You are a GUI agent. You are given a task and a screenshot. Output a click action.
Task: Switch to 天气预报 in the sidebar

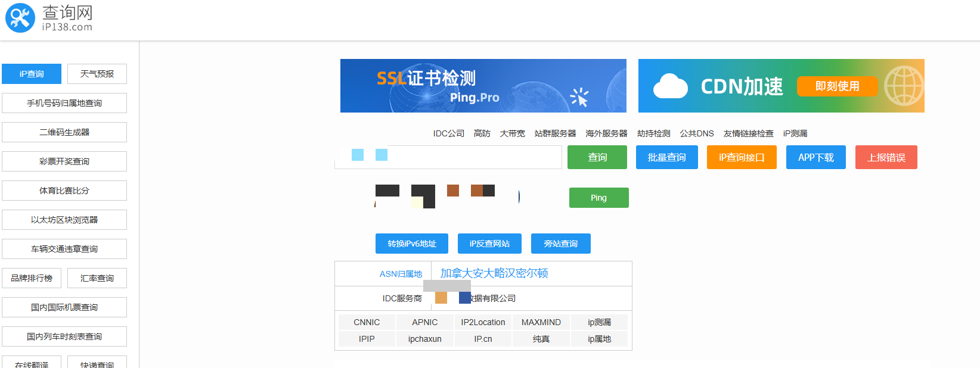(x=97, y=74)
